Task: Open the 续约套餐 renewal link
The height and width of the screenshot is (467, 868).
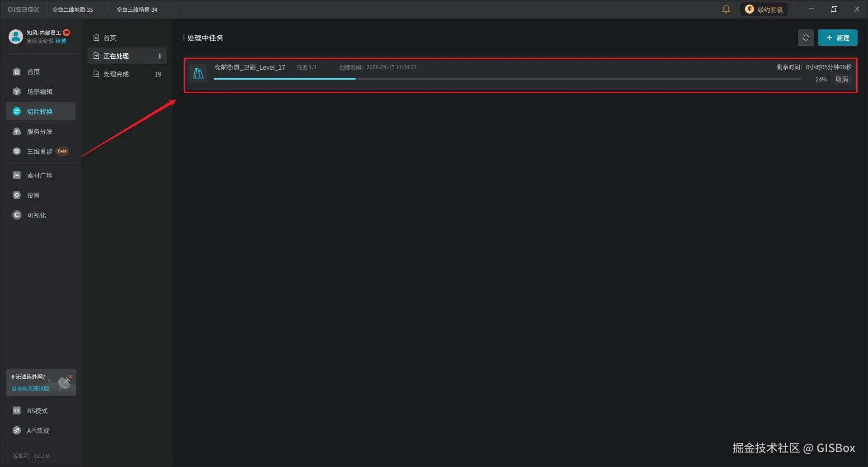Action: [x=764, y=9]
